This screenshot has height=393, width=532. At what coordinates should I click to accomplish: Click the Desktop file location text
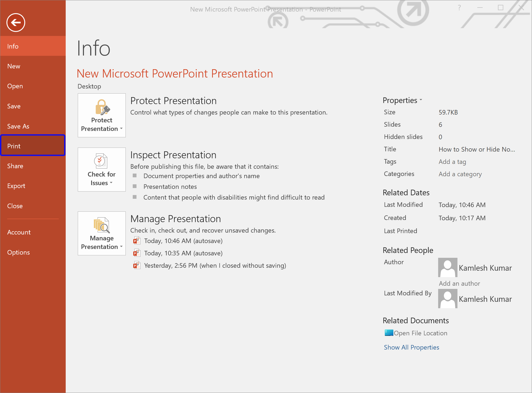coord(89,86)
